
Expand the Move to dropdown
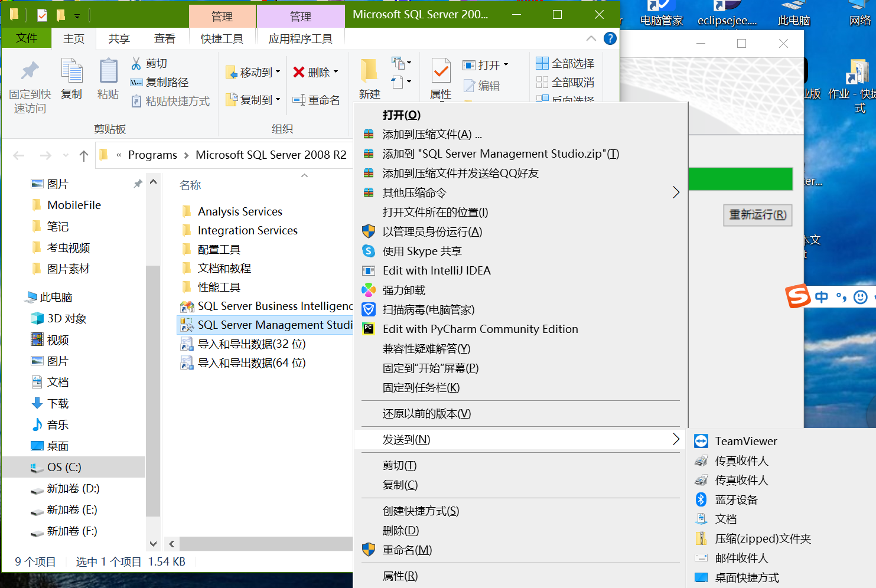click(x=278, y=72)
